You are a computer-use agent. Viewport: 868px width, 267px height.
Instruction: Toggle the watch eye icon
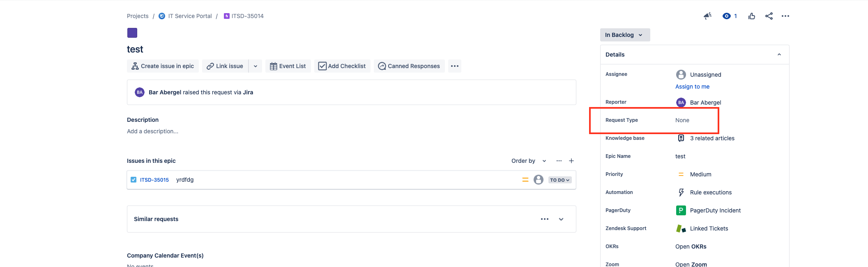pos(727,16)
